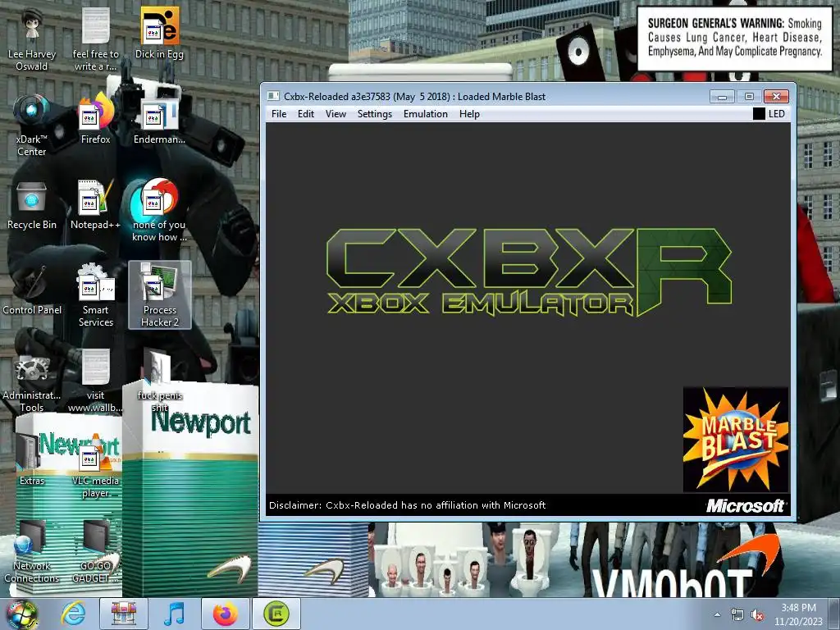Switch to Cxbx-Reloaded taskbar button
The image size is (840, 630).
[276, 614]
